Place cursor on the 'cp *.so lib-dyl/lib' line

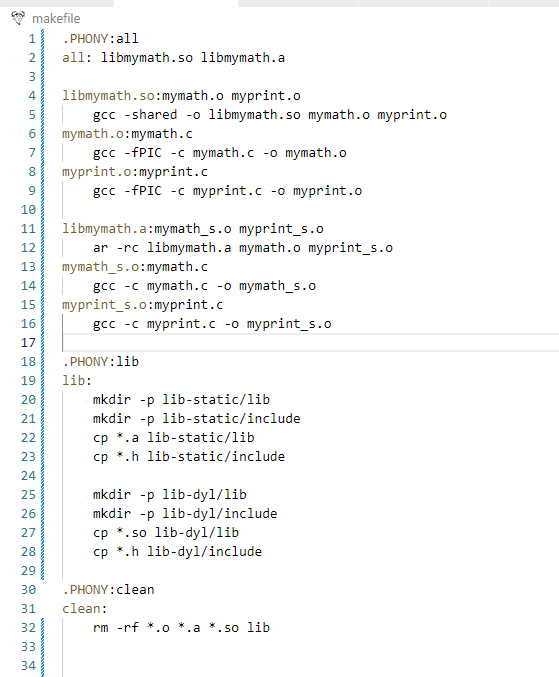[166, 533]
